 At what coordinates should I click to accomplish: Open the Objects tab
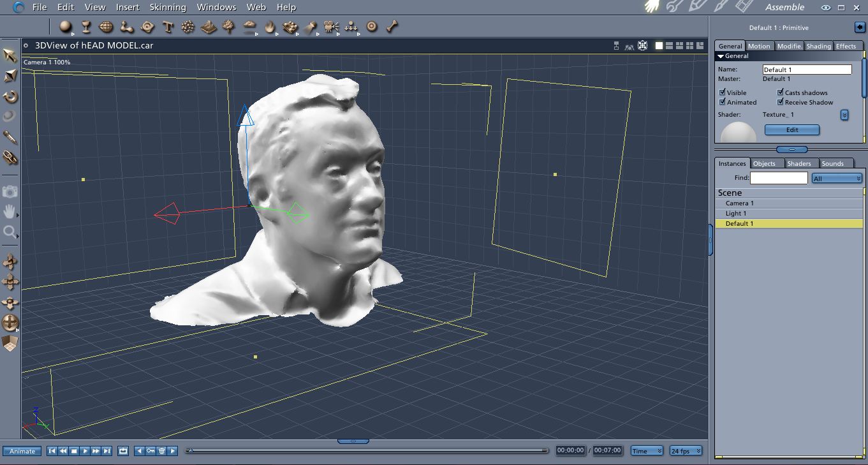764,163
